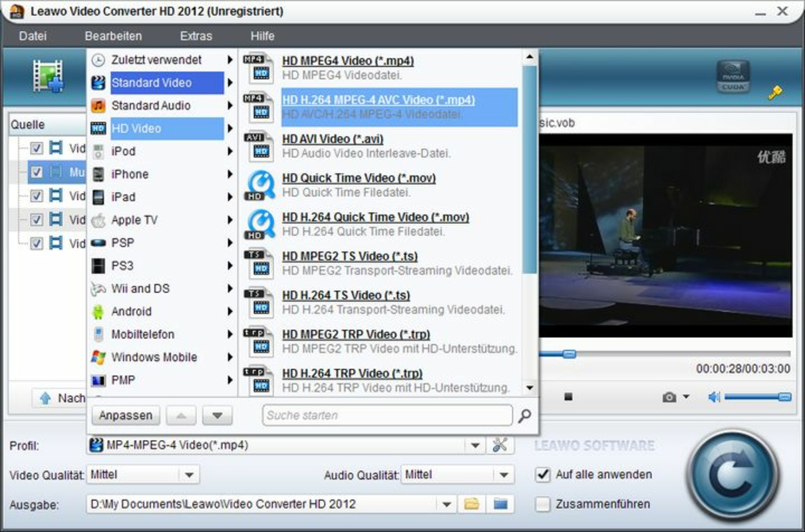
Task: Choose HD AVI Video (*.avi) link
Action: [333, 139]
